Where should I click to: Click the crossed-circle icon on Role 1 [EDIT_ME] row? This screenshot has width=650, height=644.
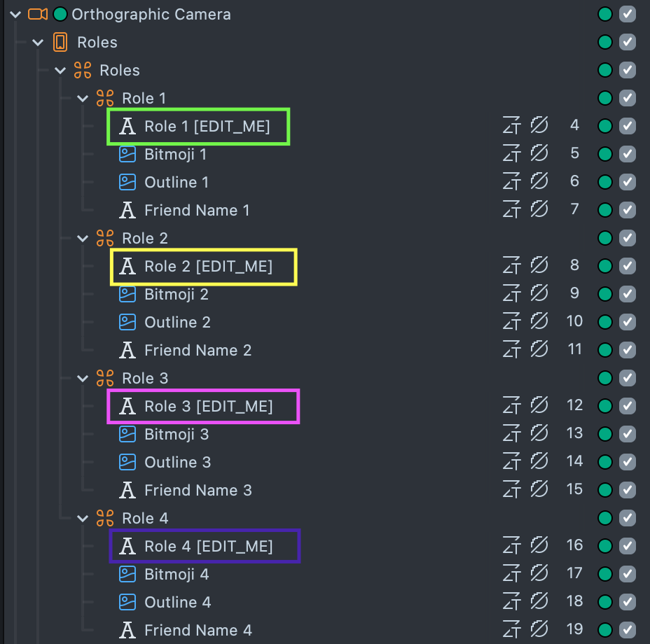pos(539,126)
